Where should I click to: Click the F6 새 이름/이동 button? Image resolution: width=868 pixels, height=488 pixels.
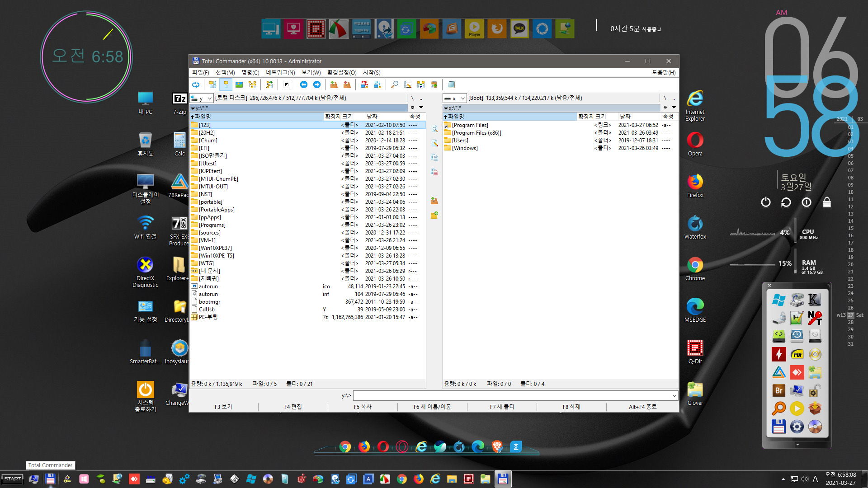click(432, 407)
